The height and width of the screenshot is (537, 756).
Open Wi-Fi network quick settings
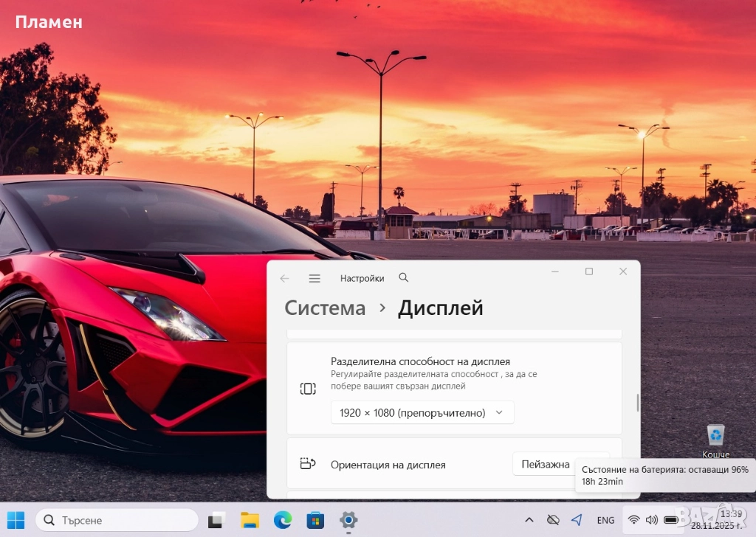[633, 520]
